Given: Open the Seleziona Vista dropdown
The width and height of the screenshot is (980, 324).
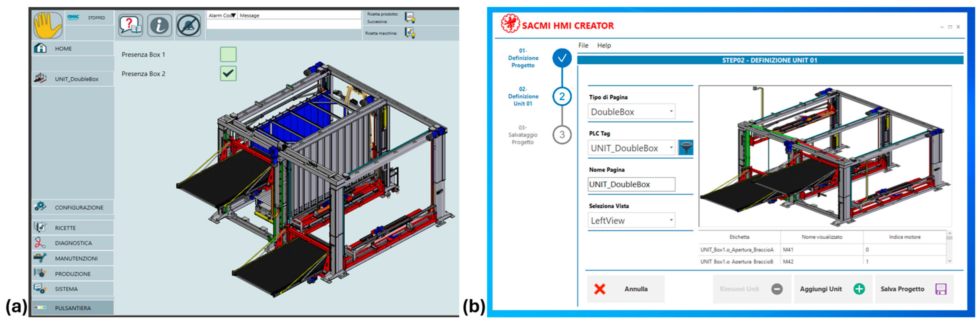Looking at the screenshot, I should coord(632,220).
